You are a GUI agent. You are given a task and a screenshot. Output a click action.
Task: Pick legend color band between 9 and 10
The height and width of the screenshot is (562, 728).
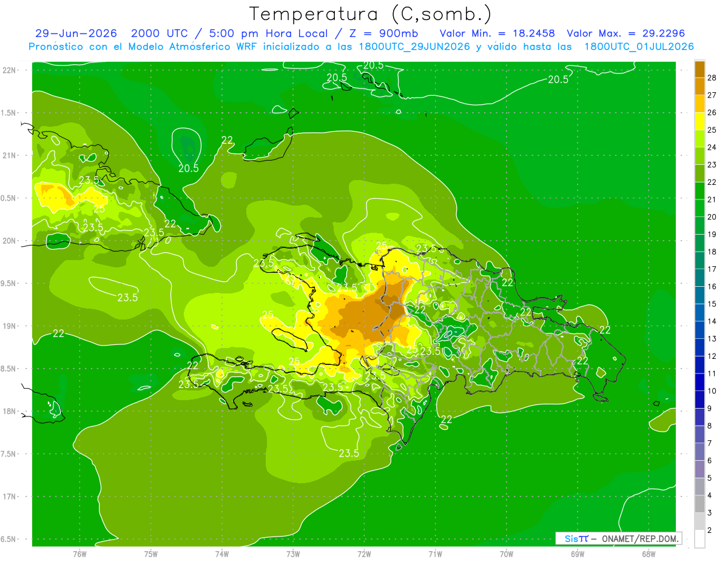click(x=699, y=400)
